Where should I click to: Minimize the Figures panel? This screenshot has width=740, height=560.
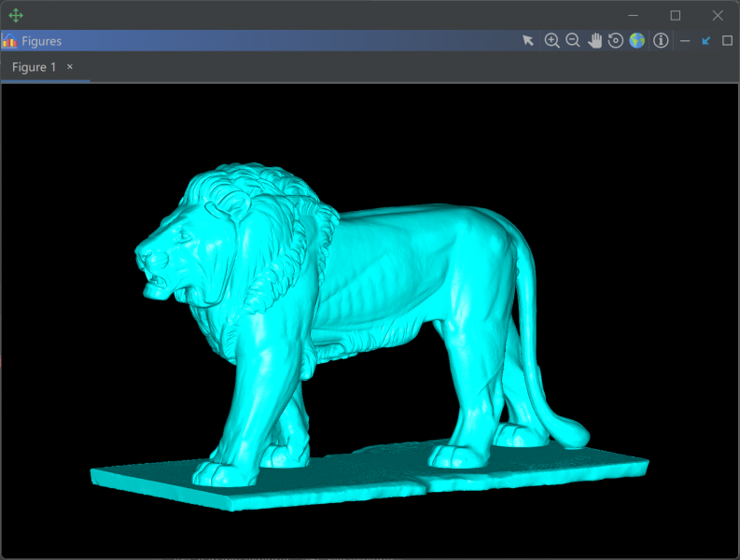(685, 41)
